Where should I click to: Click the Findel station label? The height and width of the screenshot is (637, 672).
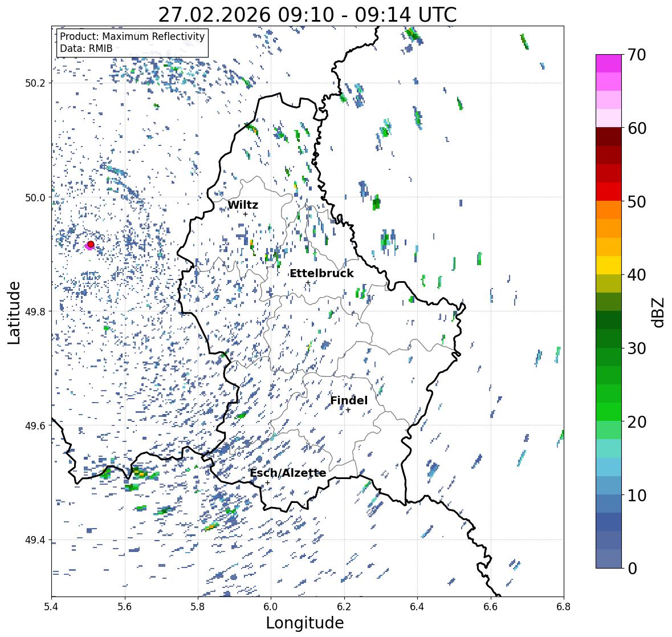(x=349, y=400)
